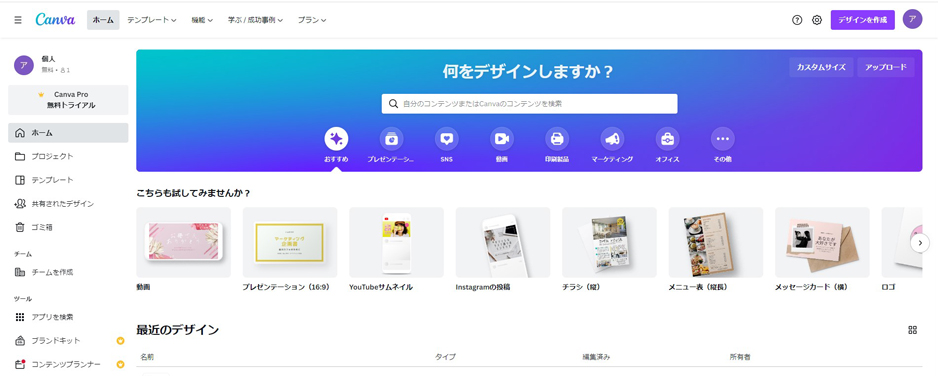Select the おすすめ category icon

(x=336, y=139)
